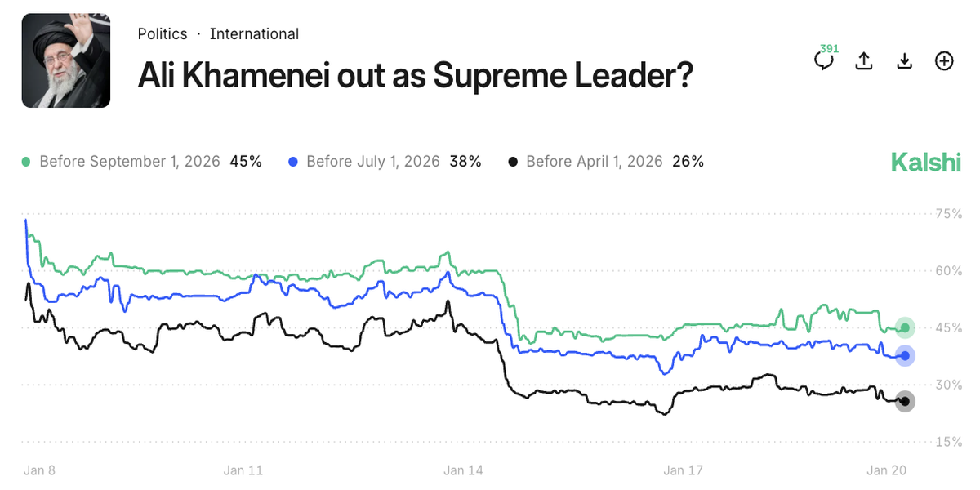Click the market title heading
This screenshot has width=980, height=490.
point(415,76)
